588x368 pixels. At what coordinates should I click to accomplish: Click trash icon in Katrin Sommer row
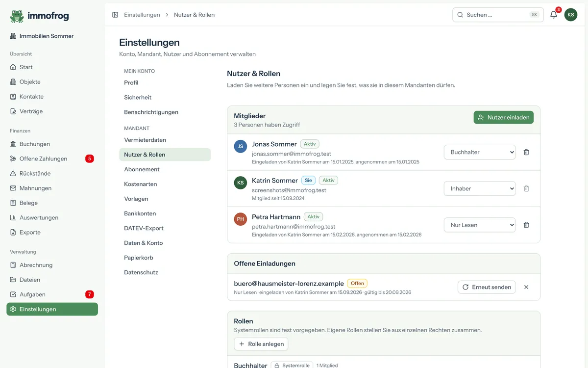(x=526, y=188)
